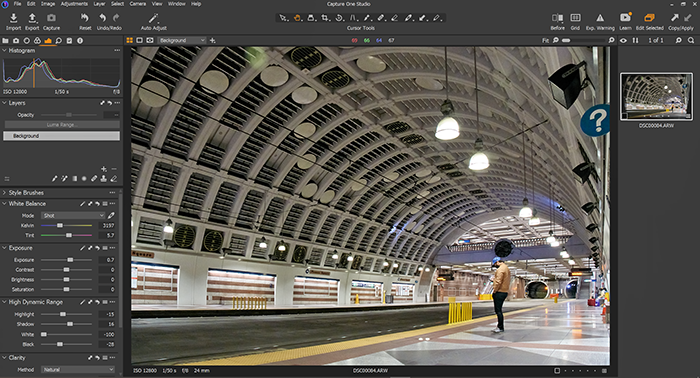The height and width of the screenshot is (378, 700).
Task: Open the File menu
Action: (x=17, y=4)
